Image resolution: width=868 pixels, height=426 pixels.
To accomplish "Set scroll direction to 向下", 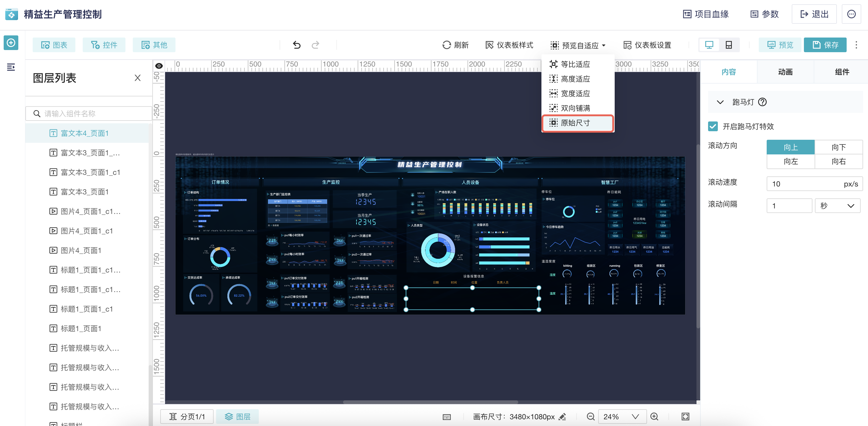I will point(838,147).
